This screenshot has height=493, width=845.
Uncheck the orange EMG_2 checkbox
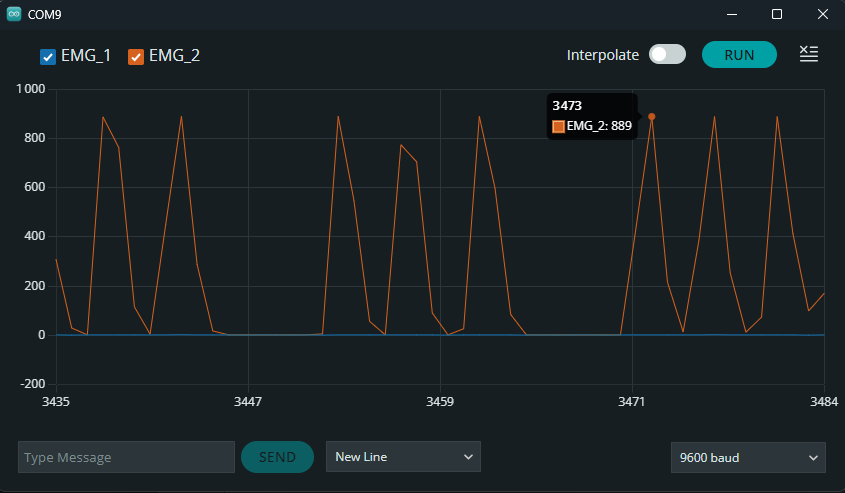click(136, 57)
